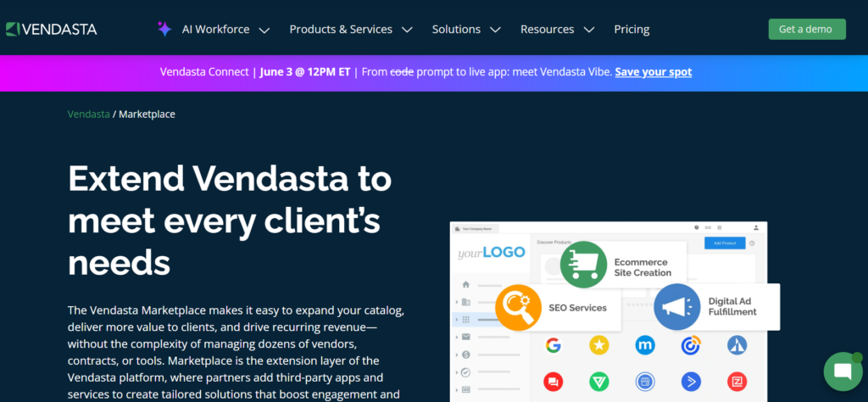Screen dimensions: 868x402
Task: Click the Discover Products heading in mockup
Action: (x=554, y=243)
